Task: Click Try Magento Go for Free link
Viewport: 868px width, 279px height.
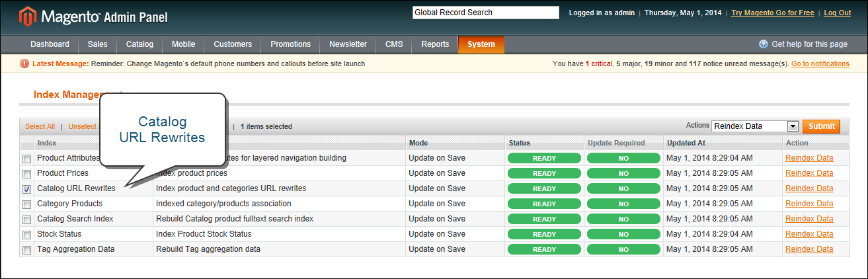Action: (x=772, y=13)
